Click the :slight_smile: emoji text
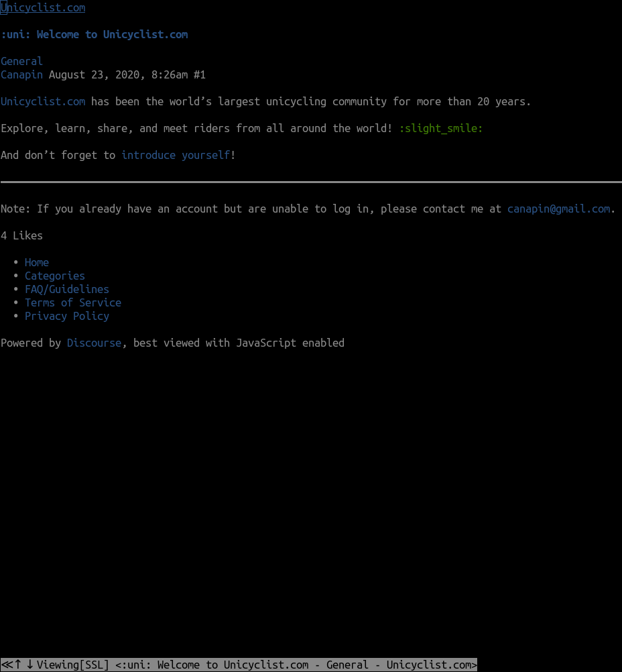622x672 pixels. [x=440, y=128]
